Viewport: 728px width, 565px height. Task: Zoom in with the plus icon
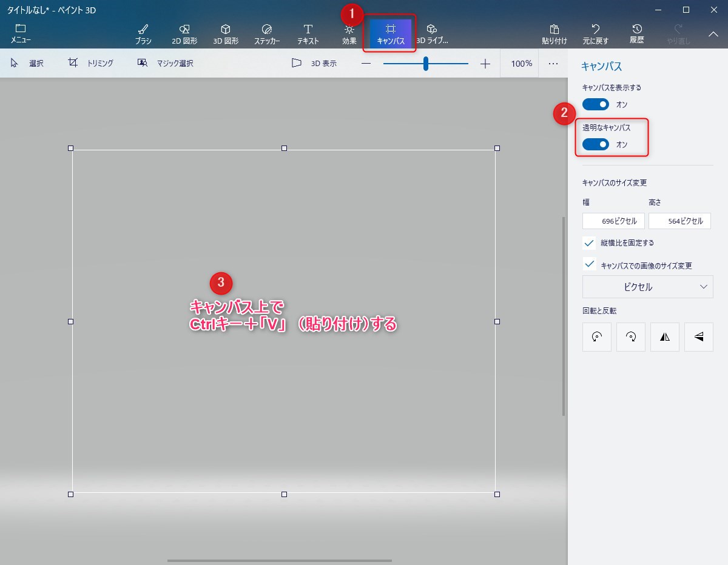point(485,63)
